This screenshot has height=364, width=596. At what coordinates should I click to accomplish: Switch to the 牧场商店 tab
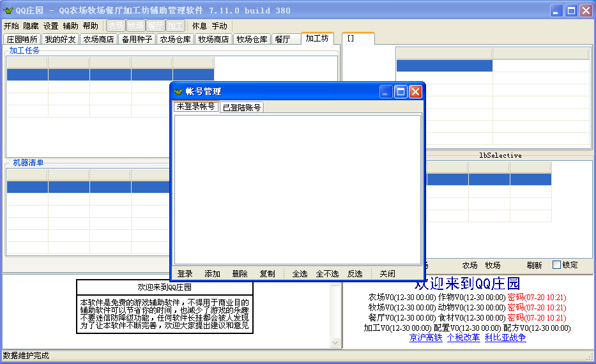coord(213,39)
